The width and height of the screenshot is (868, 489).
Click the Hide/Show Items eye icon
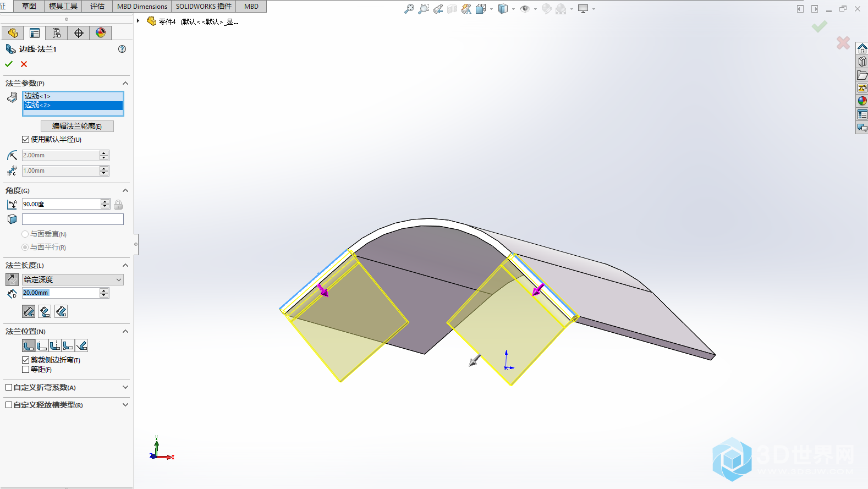[x=525, y=9]
